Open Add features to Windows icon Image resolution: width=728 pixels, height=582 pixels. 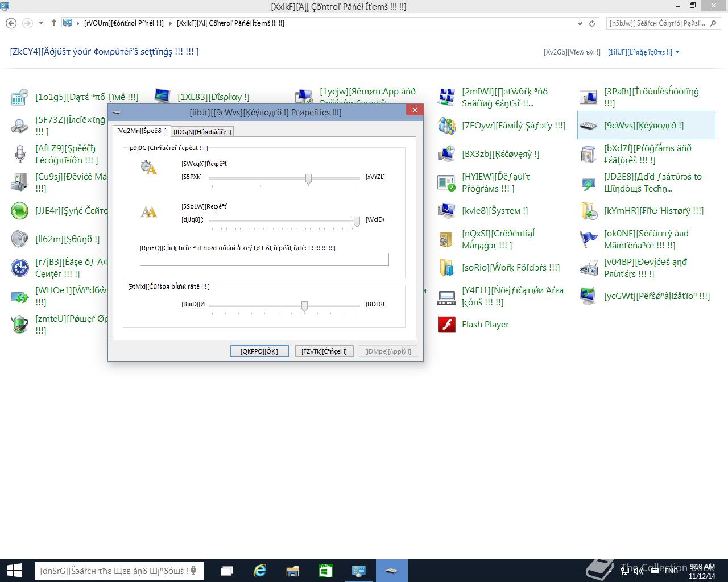(588, 182)
